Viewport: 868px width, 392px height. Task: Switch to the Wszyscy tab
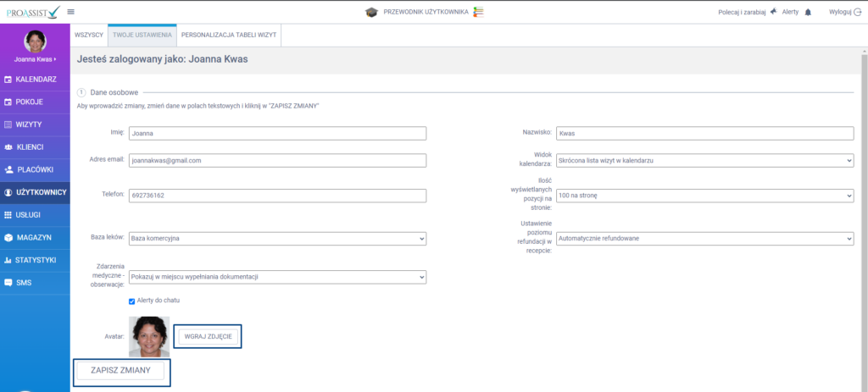click(89, 34)
